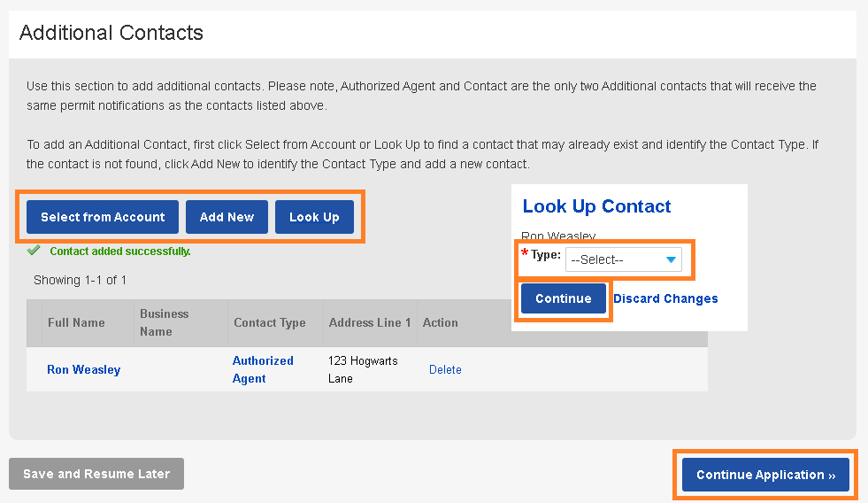Click the Additional Contacts section heading
This screenshot has width=868, height=503.
[111, 33]
